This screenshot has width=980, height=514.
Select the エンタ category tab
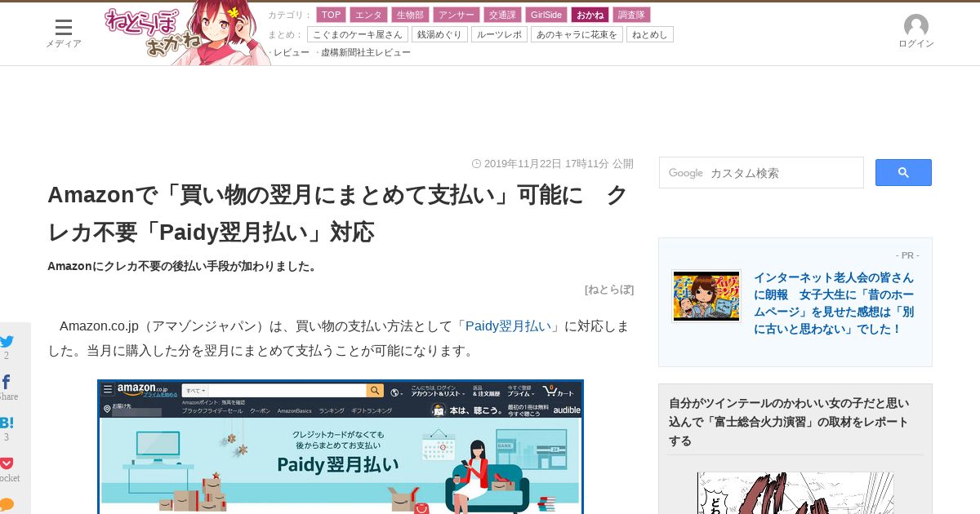point(368,15)
